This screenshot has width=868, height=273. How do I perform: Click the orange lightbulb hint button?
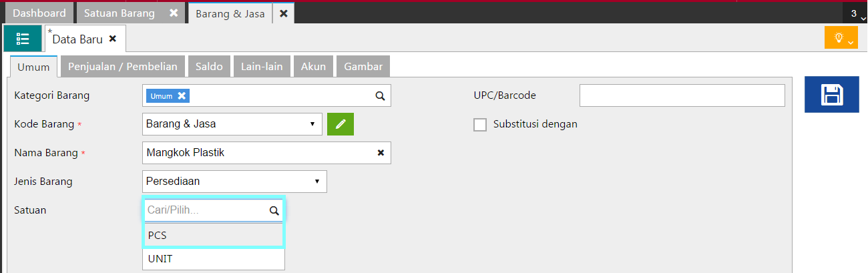click(x=841, y=38)
